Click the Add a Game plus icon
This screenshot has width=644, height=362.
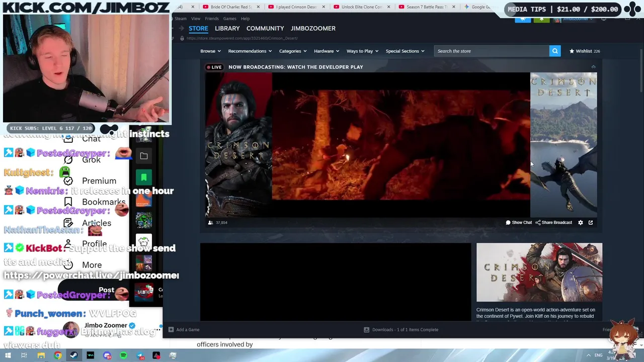pyautogui.click(x=171, y=329)
